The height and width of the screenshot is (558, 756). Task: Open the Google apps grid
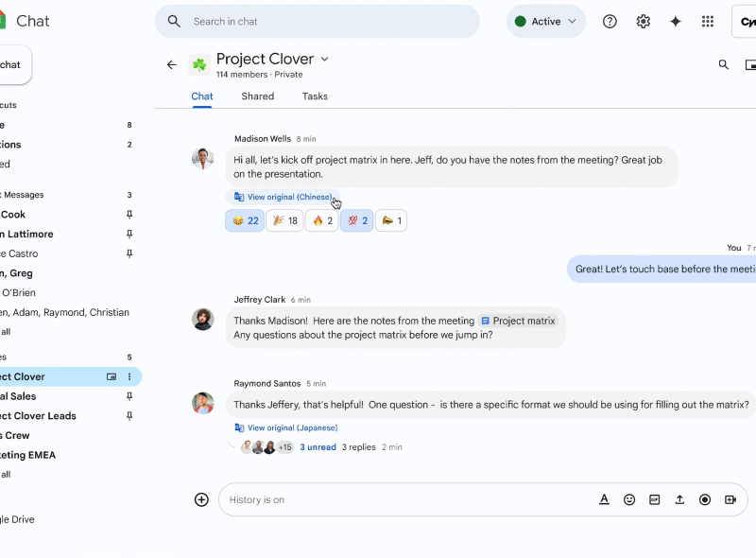click(x=707, y=21)
